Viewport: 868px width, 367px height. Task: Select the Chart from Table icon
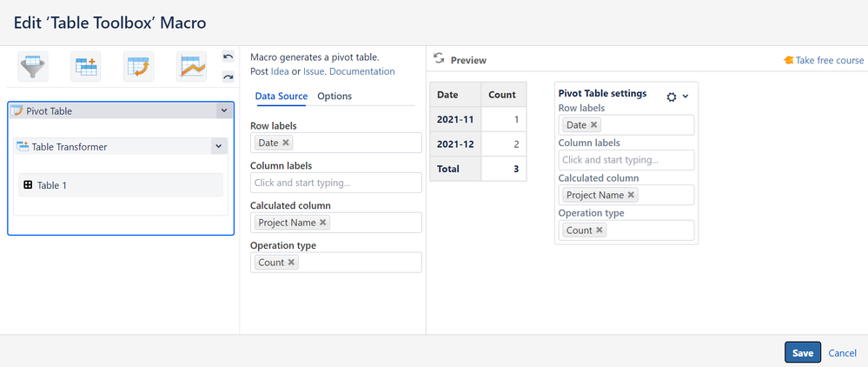191,66
